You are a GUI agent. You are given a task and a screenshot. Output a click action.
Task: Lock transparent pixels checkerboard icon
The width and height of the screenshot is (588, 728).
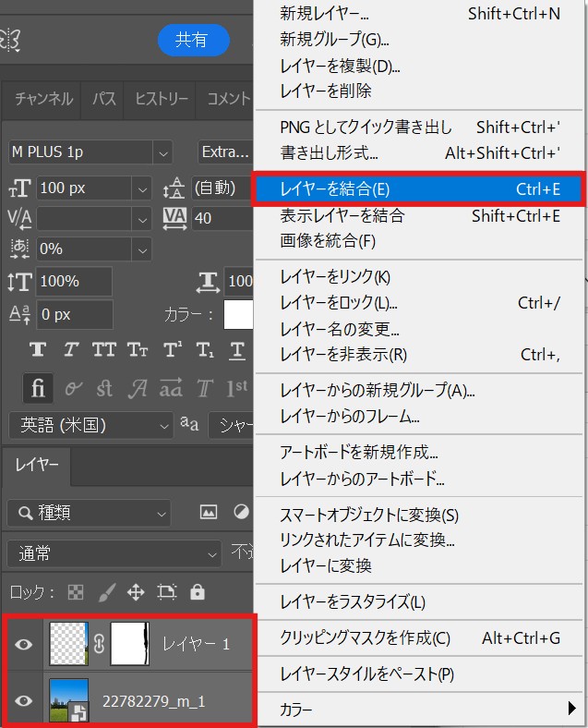pos(76,592)
